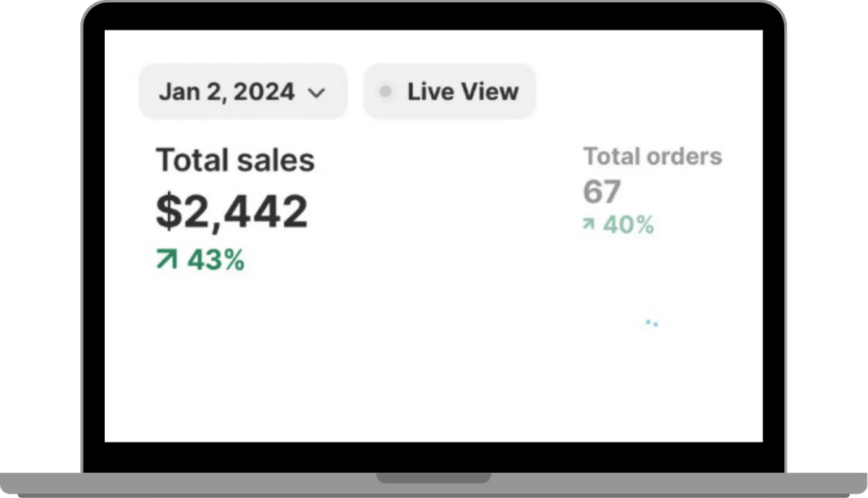Click the Total sales heading

click(x=236, y=160)
